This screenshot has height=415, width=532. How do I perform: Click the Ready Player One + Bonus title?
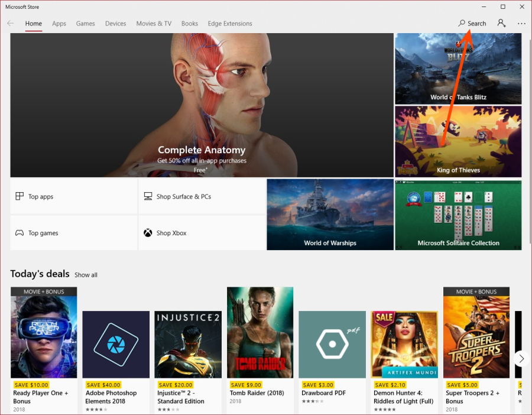click(x=41, y=397)
